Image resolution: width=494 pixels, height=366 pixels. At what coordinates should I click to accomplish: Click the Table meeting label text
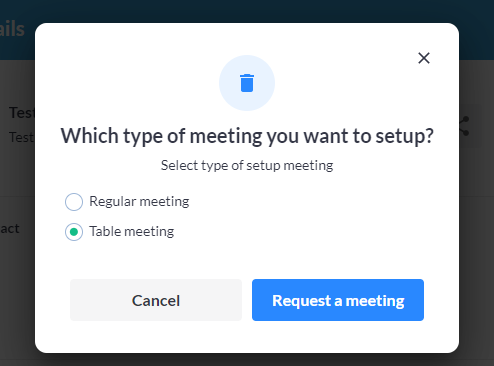tap(132, 231)
